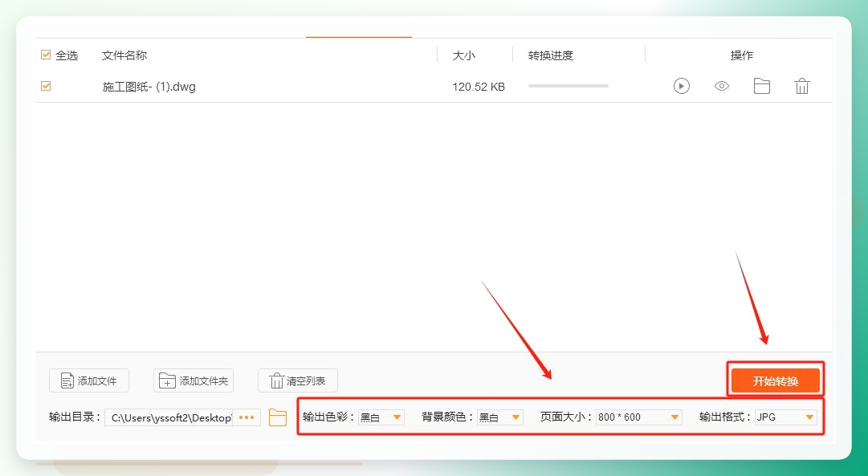Viewport: 868px width, 476px height.
Task: Browse the output path with the three dots
Action: [x=247, y=417]
